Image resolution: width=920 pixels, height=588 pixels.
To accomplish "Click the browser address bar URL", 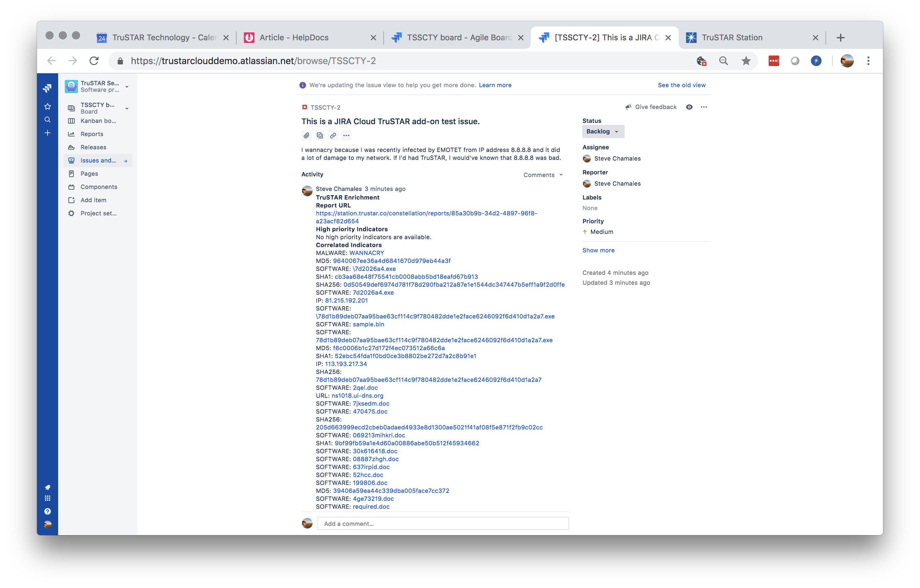I will click(253, 61).
